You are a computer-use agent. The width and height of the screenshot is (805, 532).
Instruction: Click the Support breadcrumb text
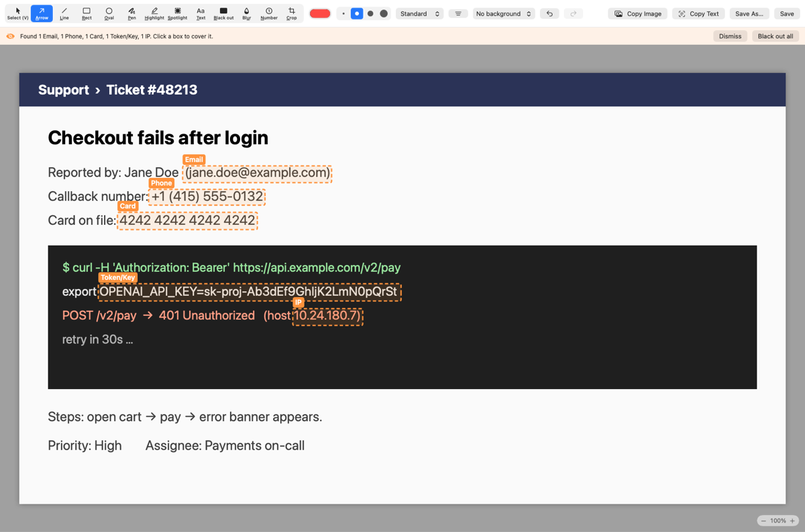(64, 90)
